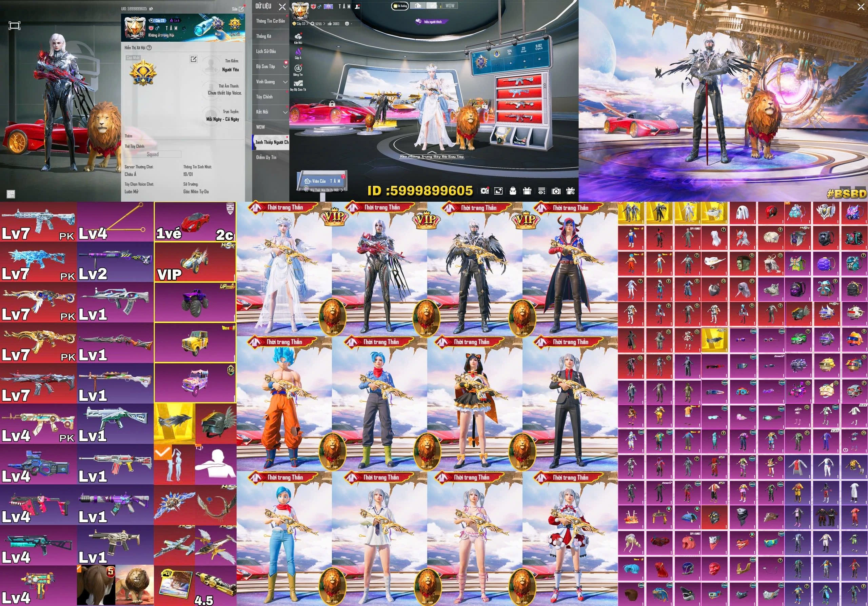Expand the Vinh Quang menu chevron
This screenshot has height=606, width=868.
click(x=285, y=82)
